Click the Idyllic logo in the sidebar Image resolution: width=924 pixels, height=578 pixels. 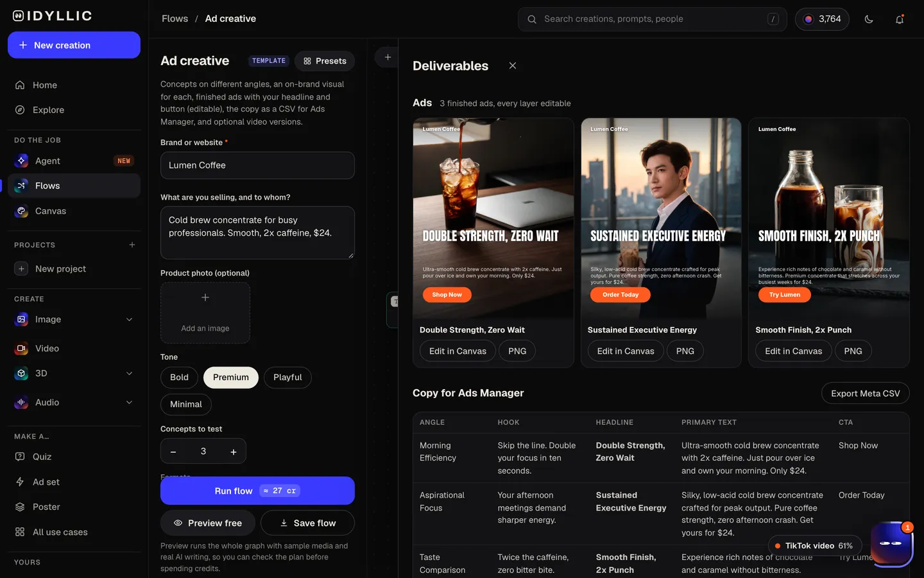pos(53,16)
